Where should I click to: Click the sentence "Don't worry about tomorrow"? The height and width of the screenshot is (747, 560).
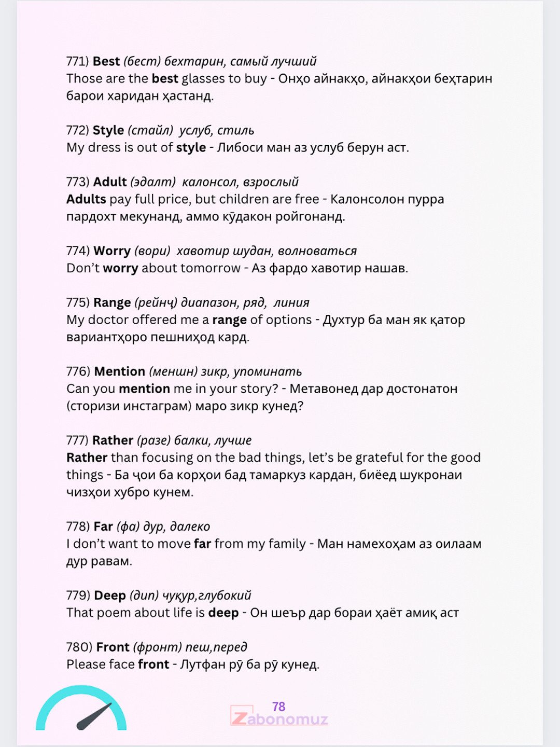[153, 268]
